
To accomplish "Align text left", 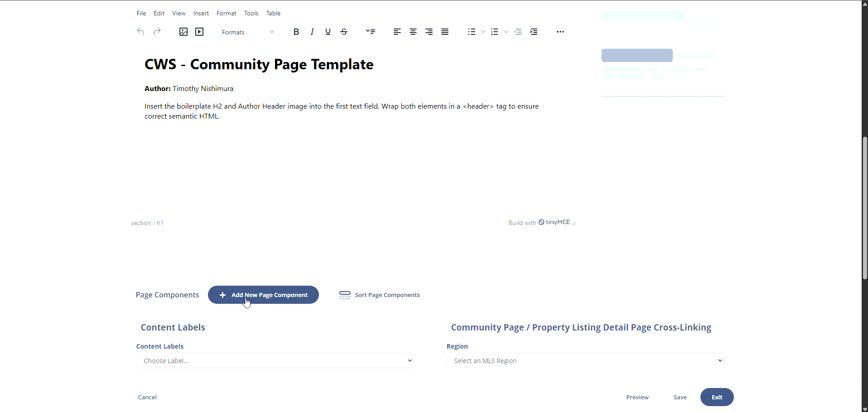I will tap(397, 32).
